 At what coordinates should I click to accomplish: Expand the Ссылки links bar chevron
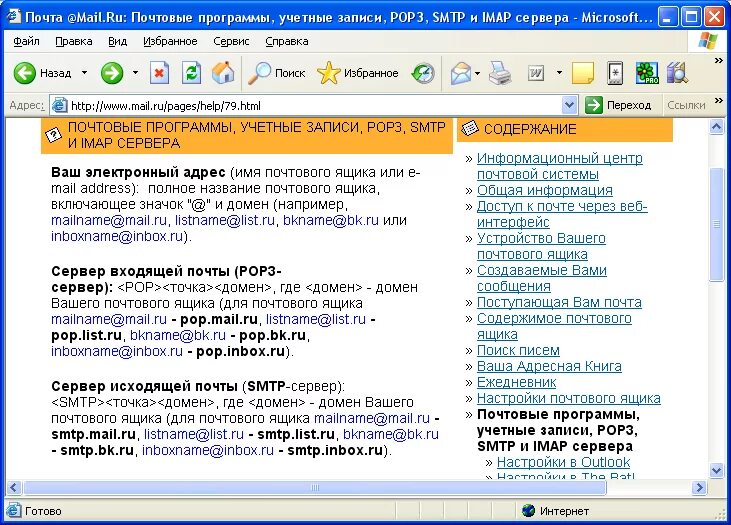coord(718,100)
